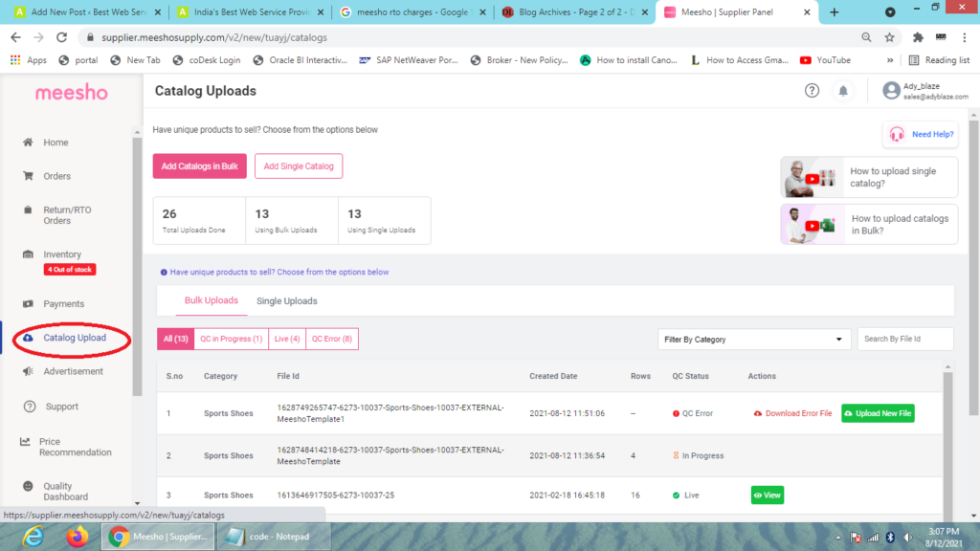Click the browser back arrow
980x551 pixels.
click(15, 37)
